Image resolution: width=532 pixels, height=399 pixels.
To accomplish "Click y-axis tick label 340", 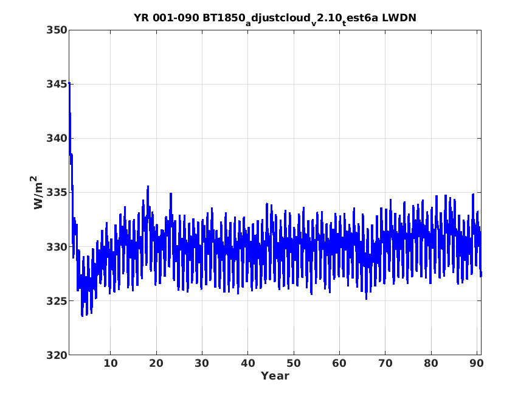I will click(x=57, y=139).
